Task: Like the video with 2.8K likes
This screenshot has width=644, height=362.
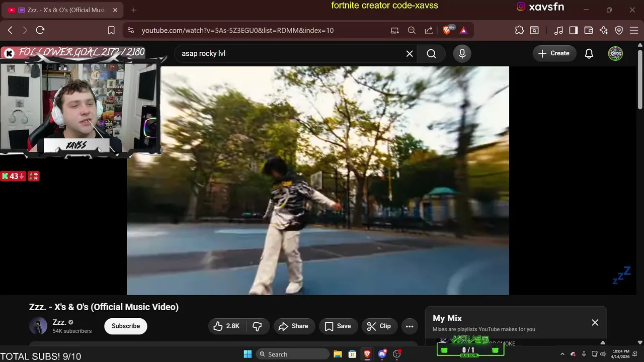Action: [227, 326]
